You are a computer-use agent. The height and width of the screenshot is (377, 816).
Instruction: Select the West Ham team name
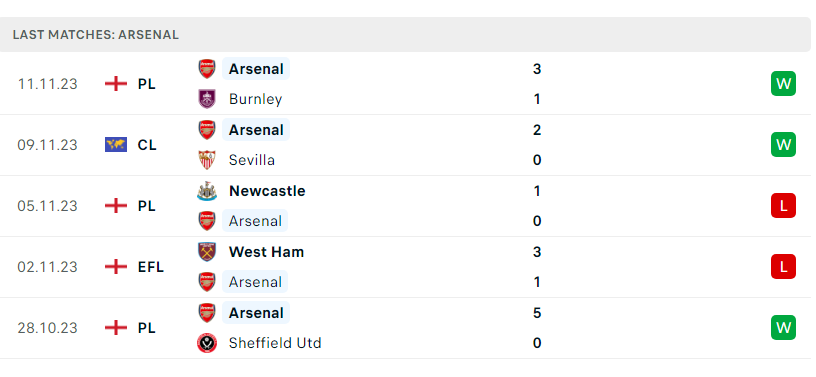266,252
